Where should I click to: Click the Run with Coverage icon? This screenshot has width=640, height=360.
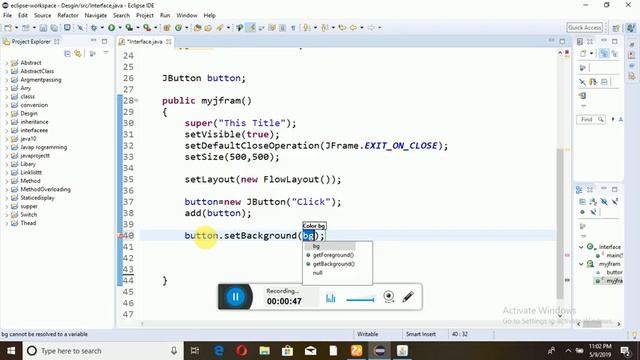tap(129, 28)
